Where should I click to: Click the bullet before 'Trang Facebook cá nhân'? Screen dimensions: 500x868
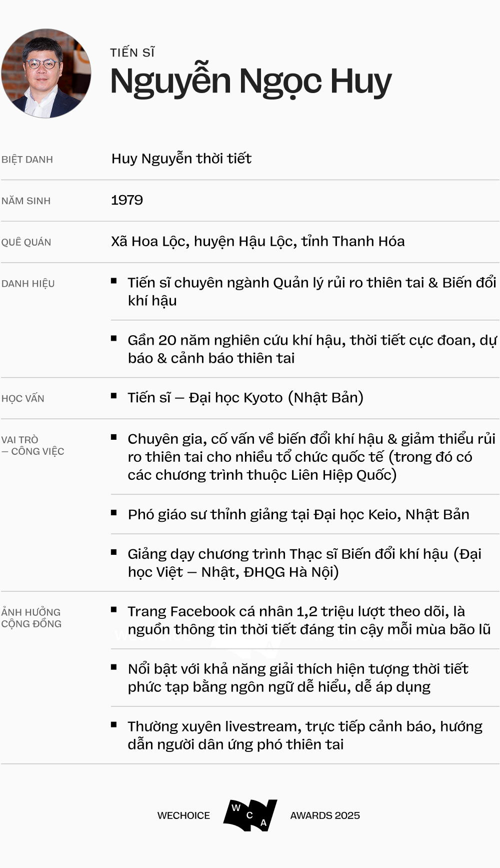(114, 610)
